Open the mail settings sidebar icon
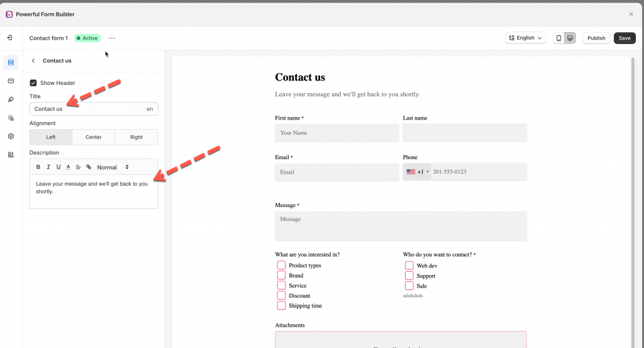Image resolution: width=644 pixels, height=348 pixels. click(11, 81)
